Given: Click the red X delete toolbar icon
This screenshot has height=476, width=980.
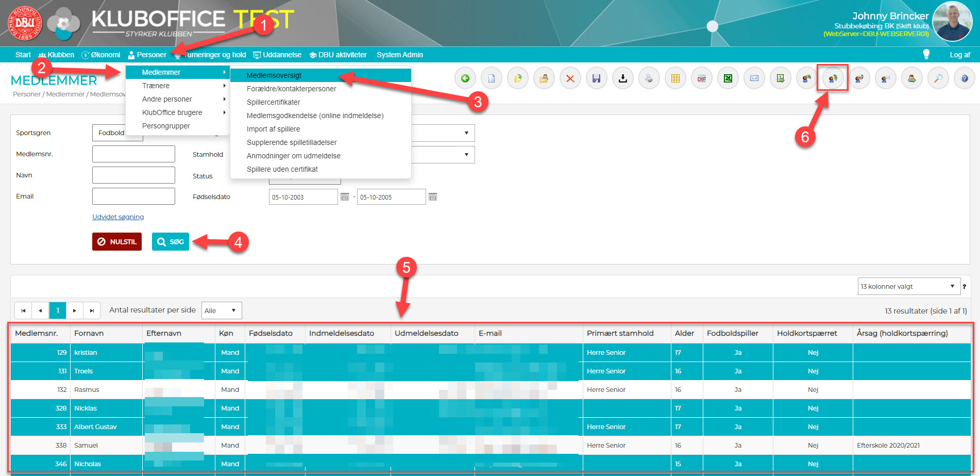Looking at the screenshot, I should click(x=570, y=78).
